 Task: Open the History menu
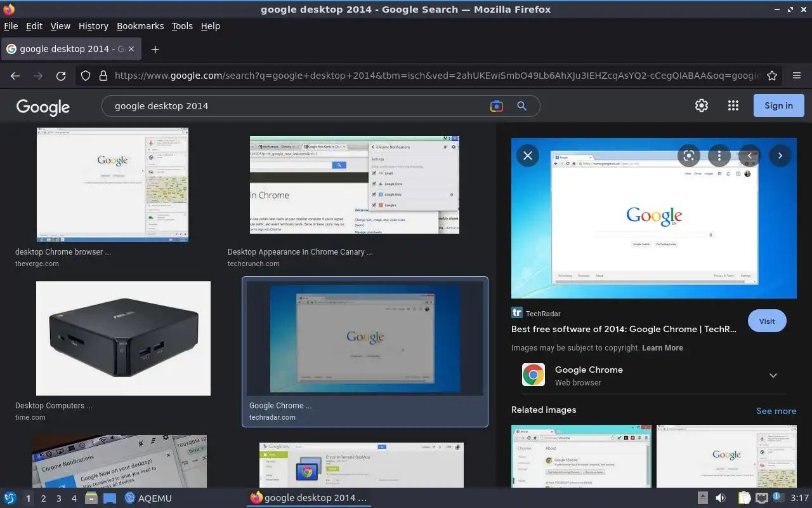(x=93, y=26)
